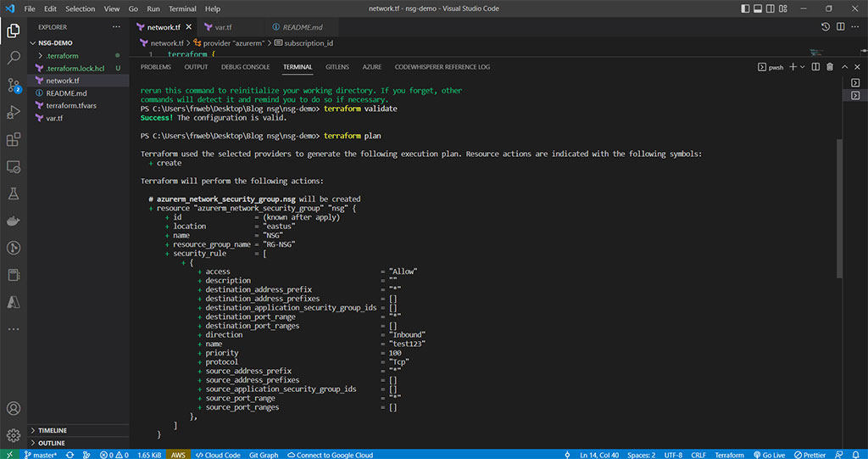Switch to the DEBUG CONSOLE tab

coord(245,66)
